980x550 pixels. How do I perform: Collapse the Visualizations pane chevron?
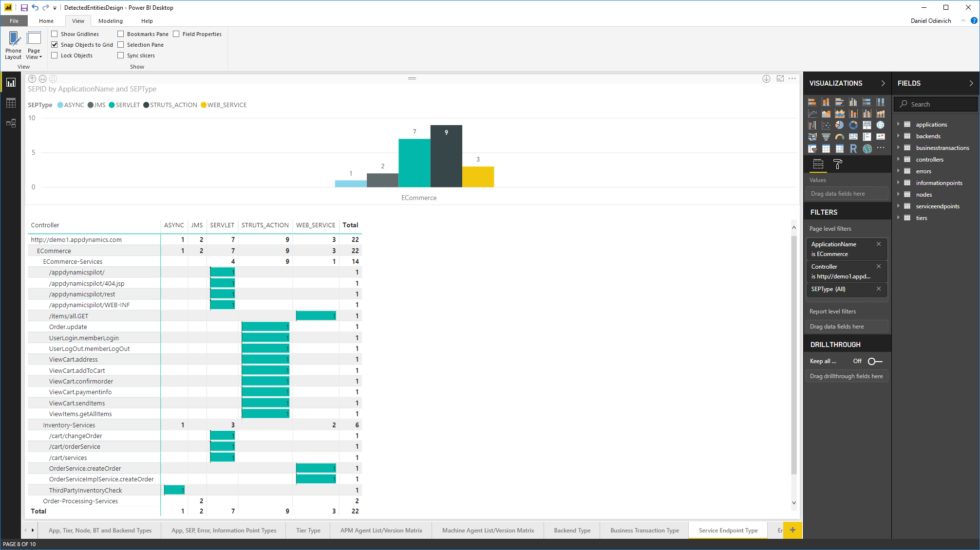(883, 83)
